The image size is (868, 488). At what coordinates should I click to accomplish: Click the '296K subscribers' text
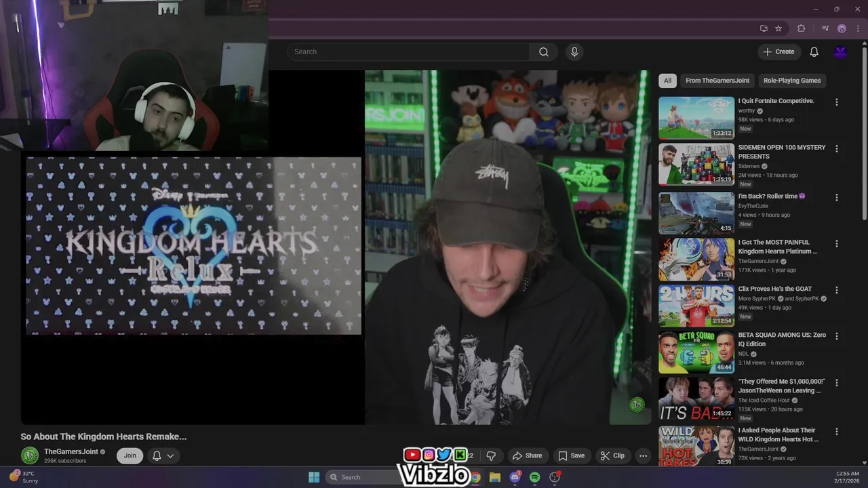tap(65, 461)
